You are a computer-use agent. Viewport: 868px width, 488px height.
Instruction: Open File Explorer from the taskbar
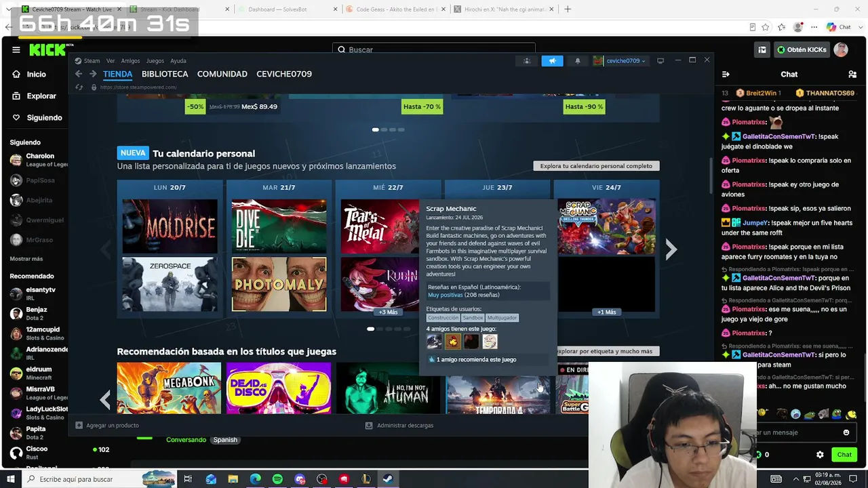(233, 479)
